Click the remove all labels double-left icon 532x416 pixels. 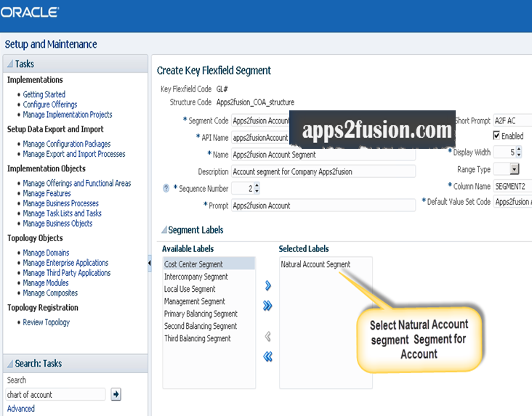coord(267,356)
